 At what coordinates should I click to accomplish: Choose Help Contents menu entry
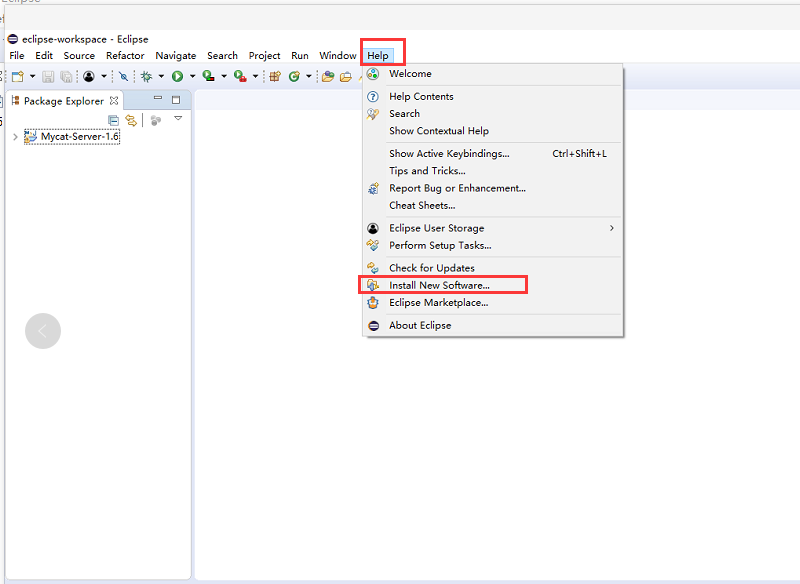click(493, 96)
